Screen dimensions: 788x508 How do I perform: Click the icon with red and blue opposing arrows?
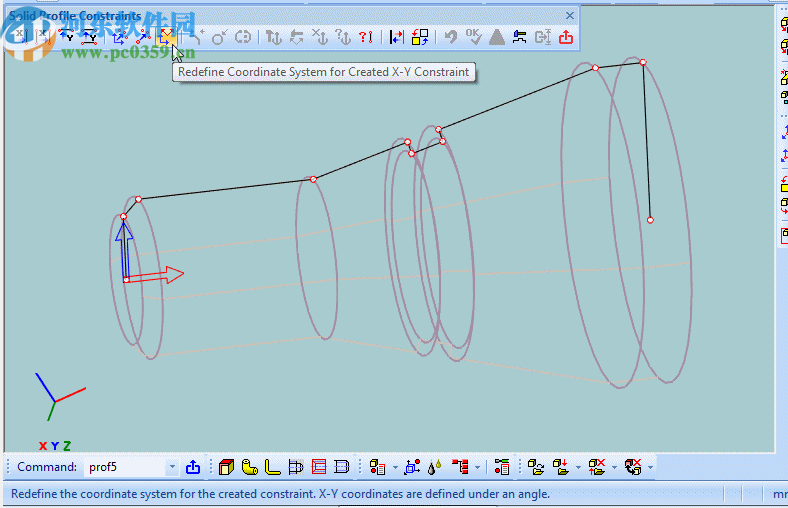click(x=397, y=37)
